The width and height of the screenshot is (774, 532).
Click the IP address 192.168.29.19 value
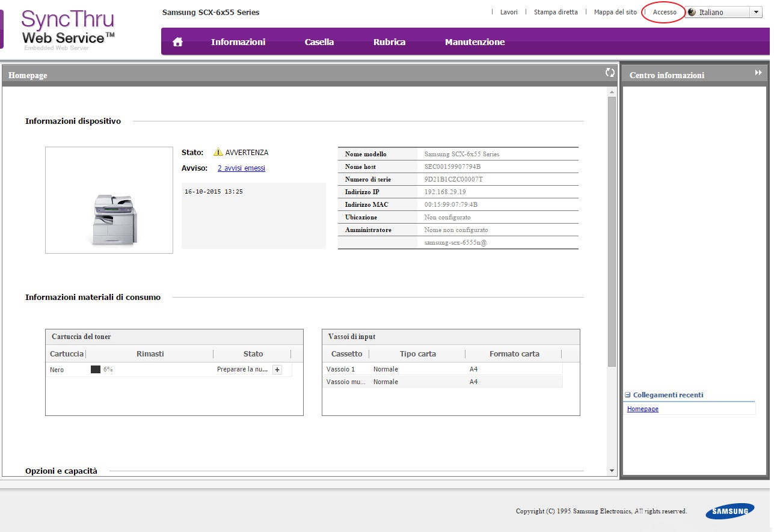[445, 192]
